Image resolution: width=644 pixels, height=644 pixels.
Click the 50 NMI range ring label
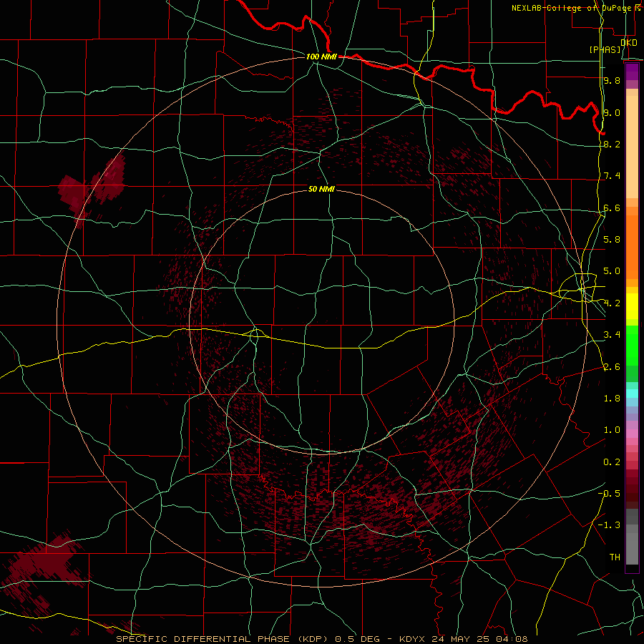pyautogui.click(x=321, y=189)
